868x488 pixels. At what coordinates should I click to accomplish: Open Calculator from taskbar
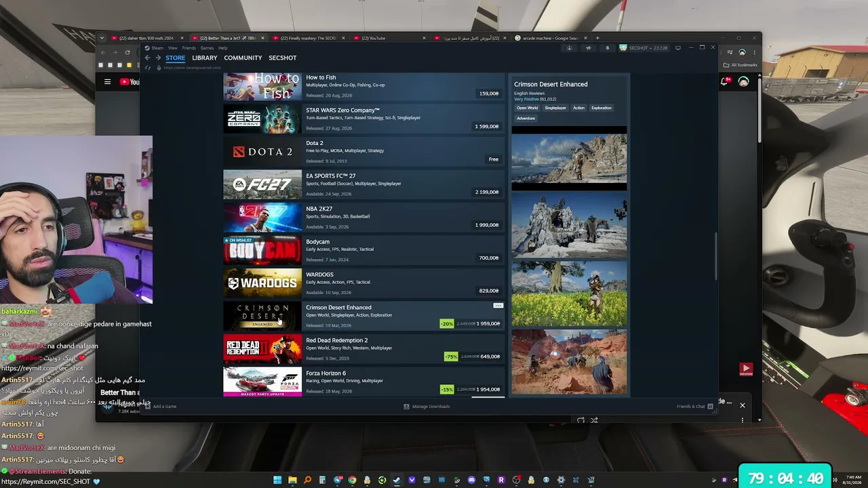click(x=322, y=480)
